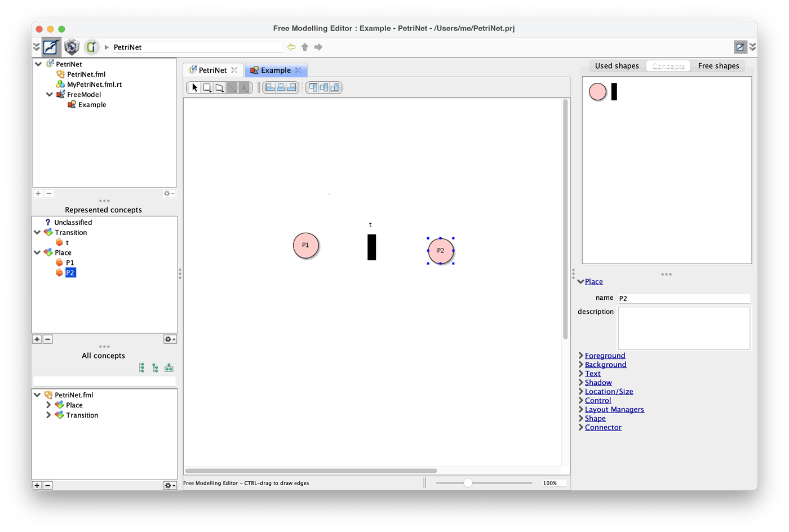The image size is (789, 532).
Task: Click the align right edges icon
Action: (x=291, y=87)
